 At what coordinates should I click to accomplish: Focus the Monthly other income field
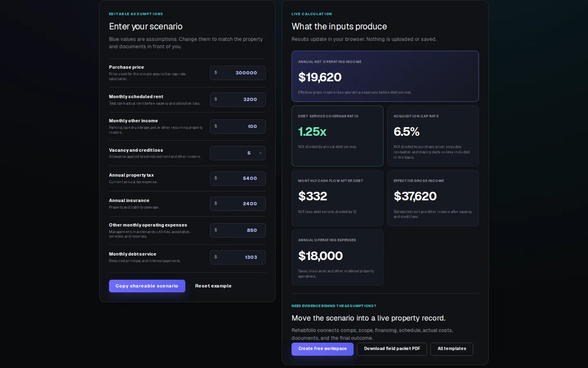[x=238, y=126]
